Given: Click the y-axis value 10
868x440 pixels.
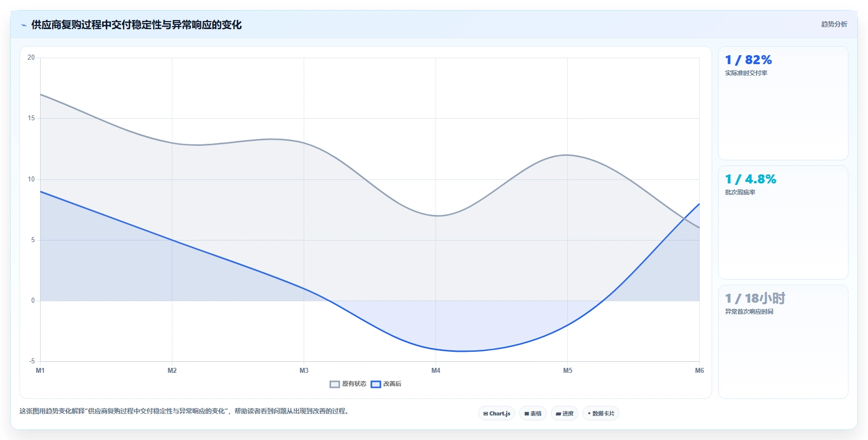Looking at the screenshot, I should click(x=31, y=179).
